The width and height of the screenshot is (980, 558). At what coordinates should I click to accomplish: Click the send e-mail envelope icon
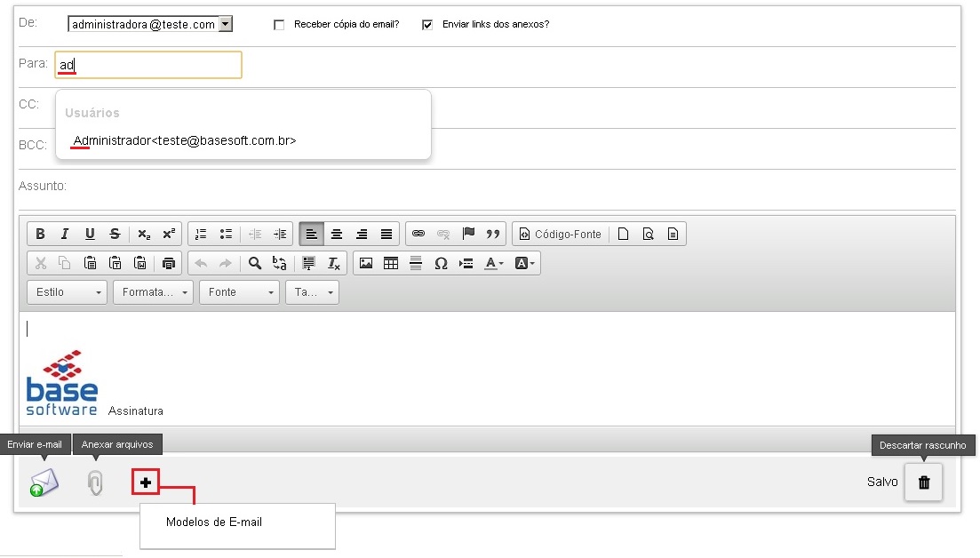[x=44, y=483]
